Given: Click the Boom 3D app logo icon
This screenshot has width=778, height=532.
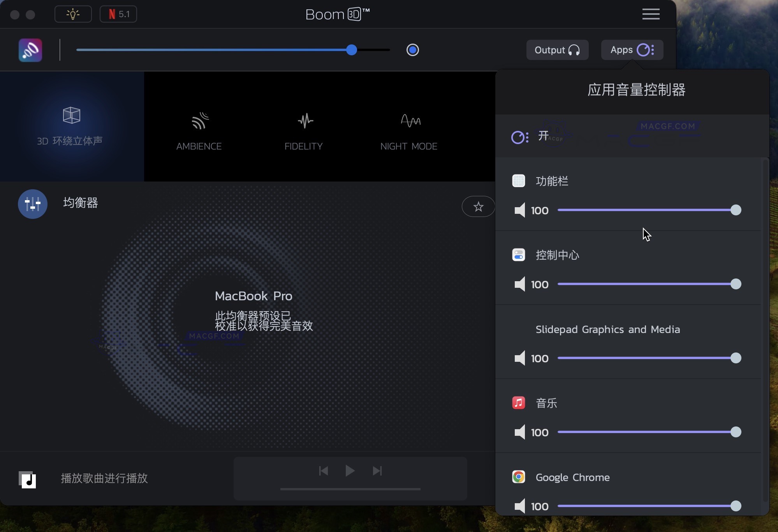Looking at the screenshot, I should pyautogui.click(x=30, y=50).
